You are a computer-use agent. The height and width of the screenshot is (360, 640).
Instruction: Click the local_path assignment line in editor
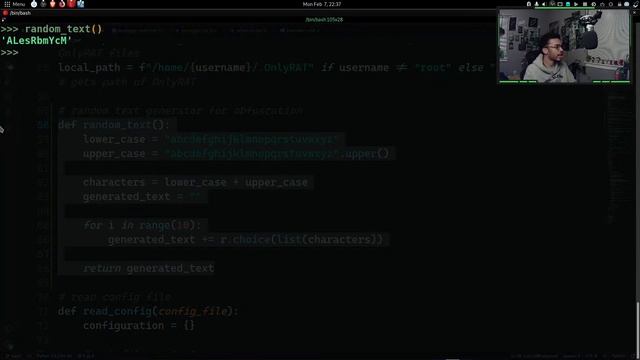pos(277,67)
